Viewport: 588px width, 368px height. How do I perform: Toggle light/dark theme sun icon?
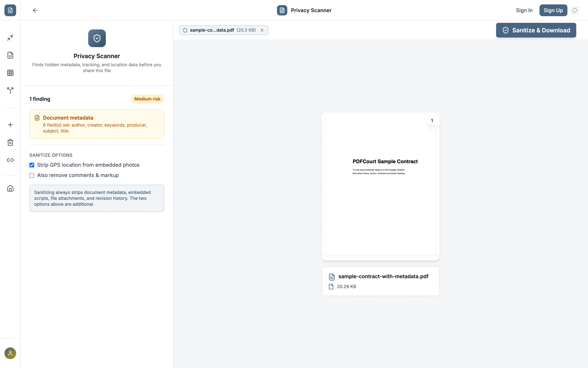point(575,10)
